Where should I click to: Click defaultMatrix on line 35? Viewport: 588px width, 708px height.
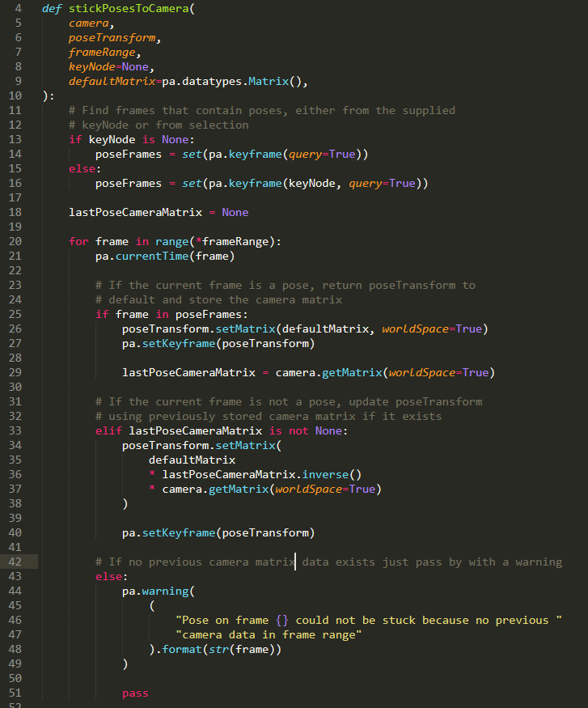(x=192, y=460)
